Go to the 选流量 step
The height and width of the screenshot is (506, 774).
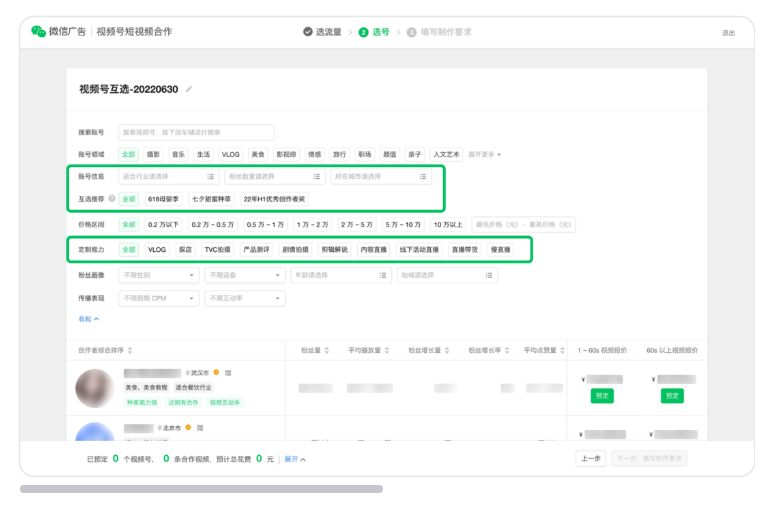[322, 32]
